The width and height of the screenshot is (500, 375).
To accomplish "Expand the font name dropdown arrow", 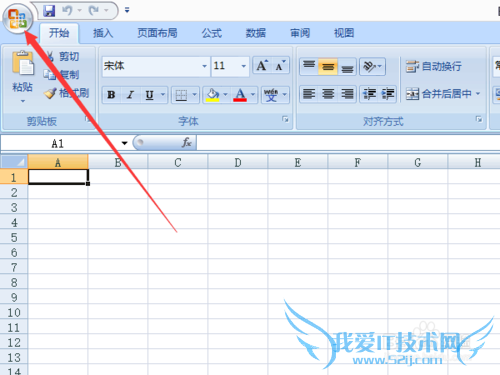I will 205,66.
